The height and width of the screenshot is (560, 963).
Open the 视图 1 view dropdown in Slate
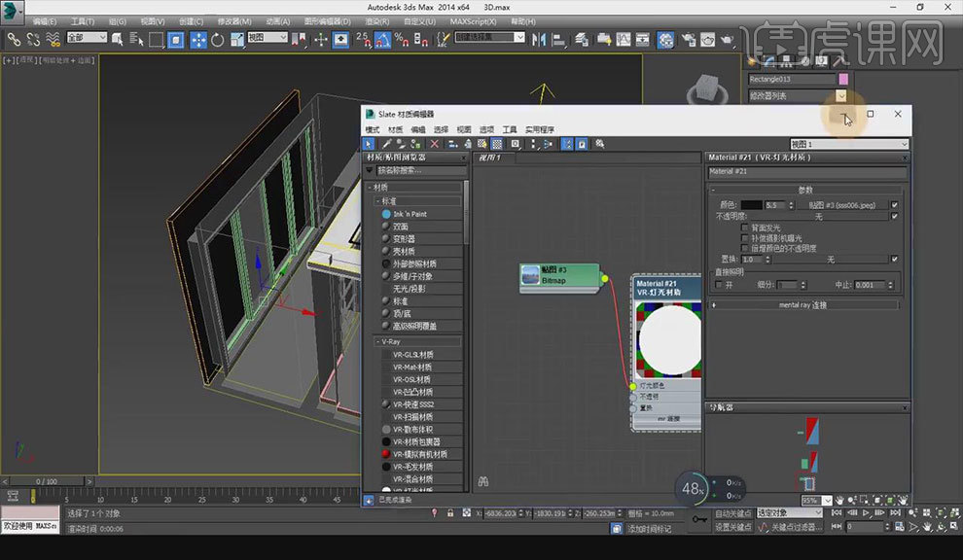[849, 144]
